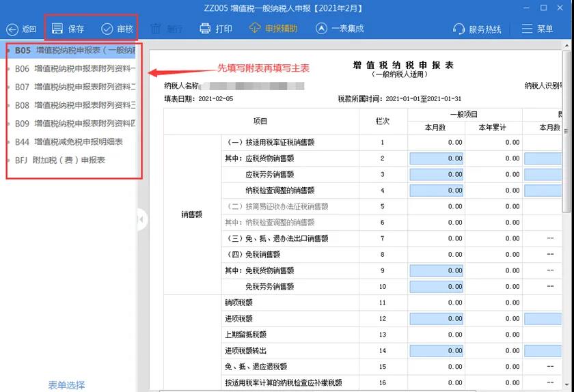
Task: Open form BFJ 附加税（费）申报表
Action: (x=59, y=160)
